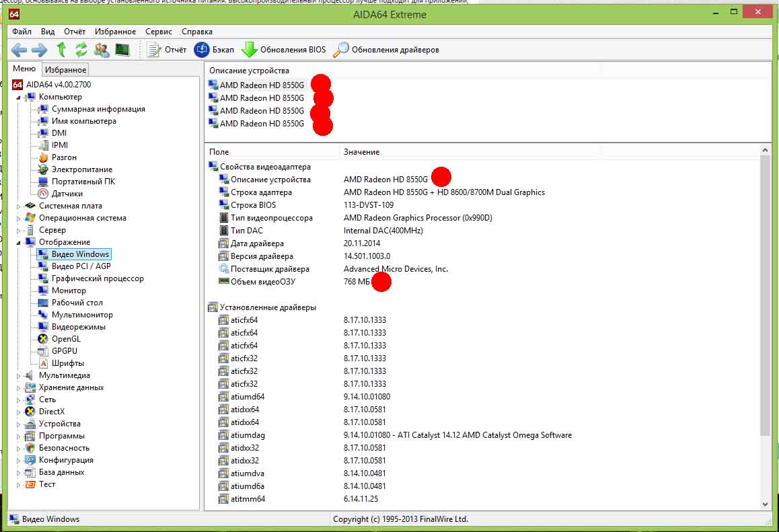The width and height of the screenshot is (779, 532).
Task: Generate a report via Отчёт toolbar button
Action: point(167,50)
